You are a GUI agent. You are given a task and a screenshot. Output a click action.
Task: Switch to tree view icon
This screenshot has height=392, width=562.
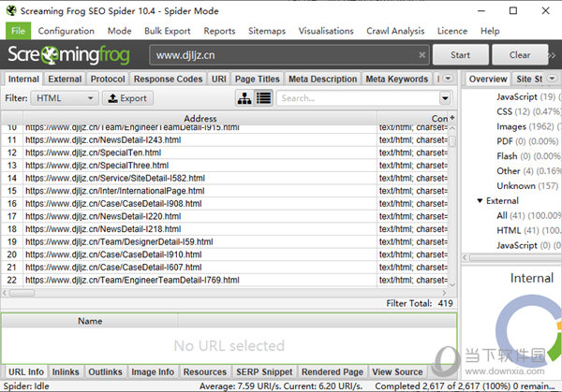tap(244, 98)
